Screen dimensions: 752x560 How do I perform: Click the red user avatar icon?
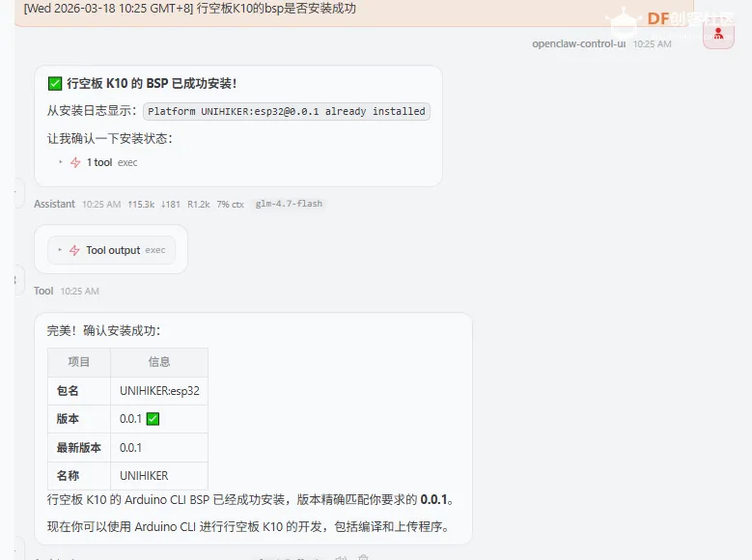coord(718,34)
